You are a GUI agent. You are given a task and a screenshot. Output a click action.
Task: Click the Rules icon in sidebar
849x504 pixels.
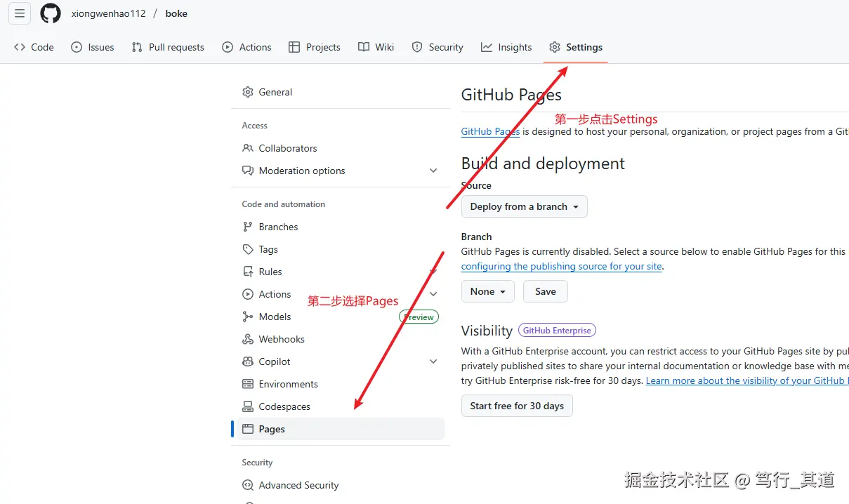click(248, 272)
